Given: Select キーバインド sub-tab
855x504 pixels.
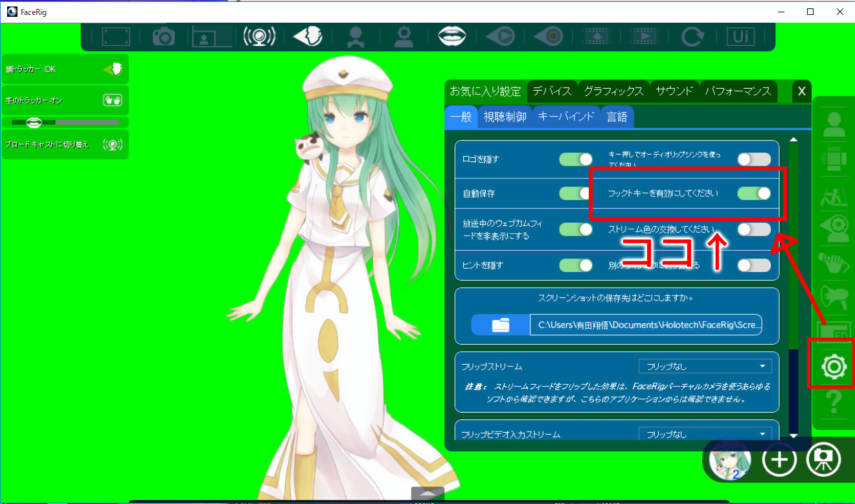Looking at the screenshot, I should tap(566, 117).
